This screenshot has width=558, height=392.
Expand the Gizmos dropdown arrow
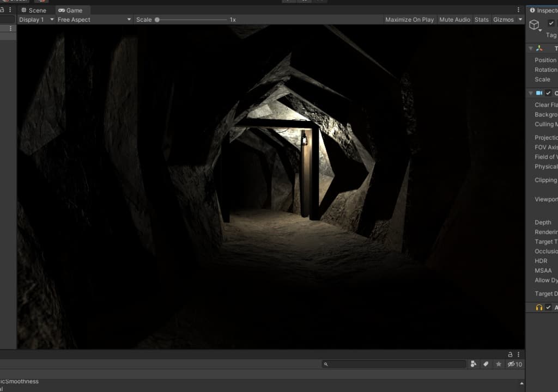point(520,20)
